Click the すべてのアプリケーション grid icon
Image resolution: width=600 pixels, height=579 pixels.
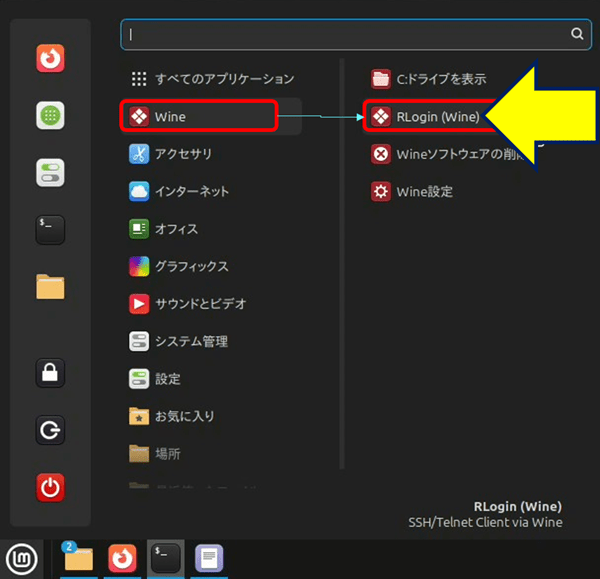[139, 79]
